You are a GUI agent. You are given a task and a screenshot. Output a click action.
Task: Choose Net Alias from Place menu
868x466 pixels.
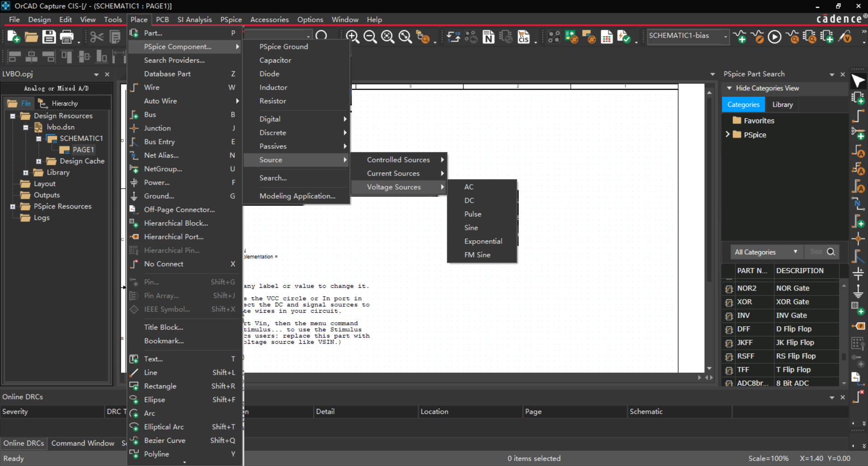[185, 155]
